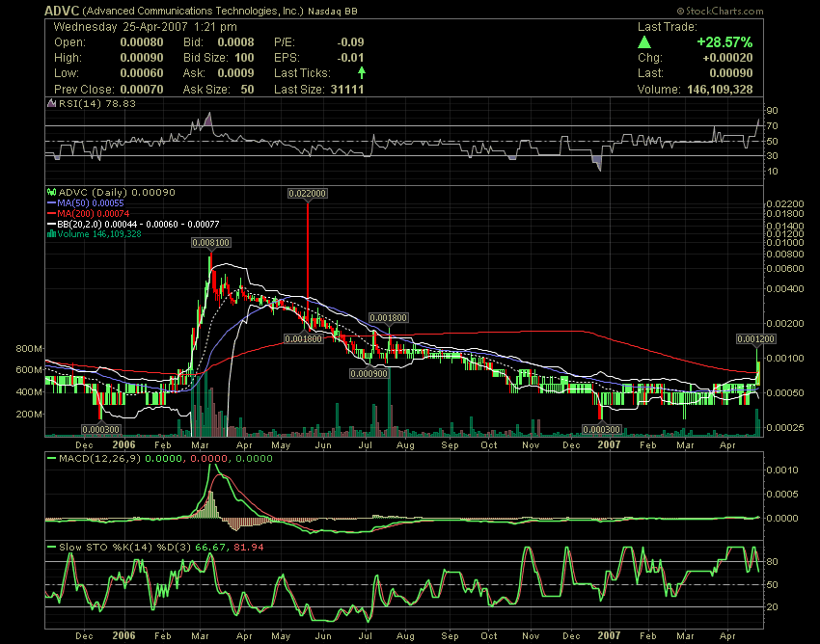Image resolution: width=820 pixels, height=644 pixels.
Task: Click the Bid Size value 100
Action: click(244, 58)
